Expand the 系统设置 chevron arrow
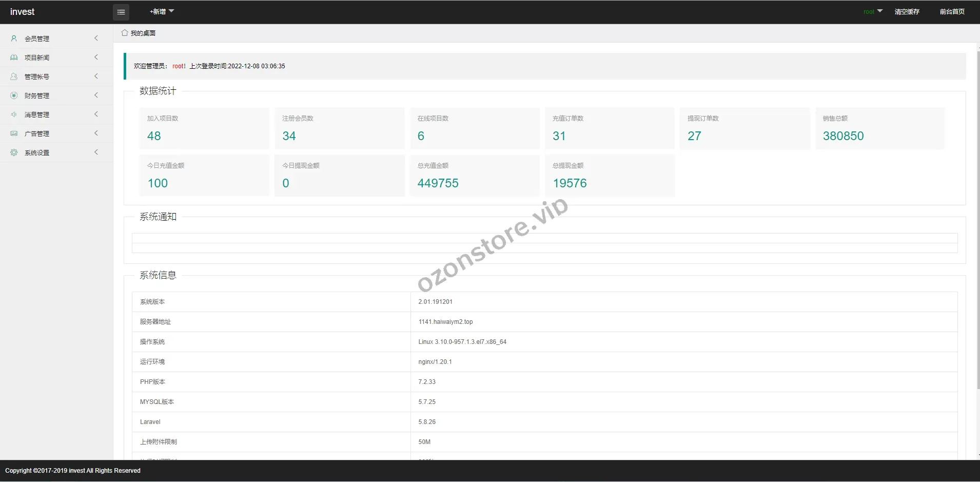The height and width of the screenshot is (482, 980). click(x=96, y=152)
